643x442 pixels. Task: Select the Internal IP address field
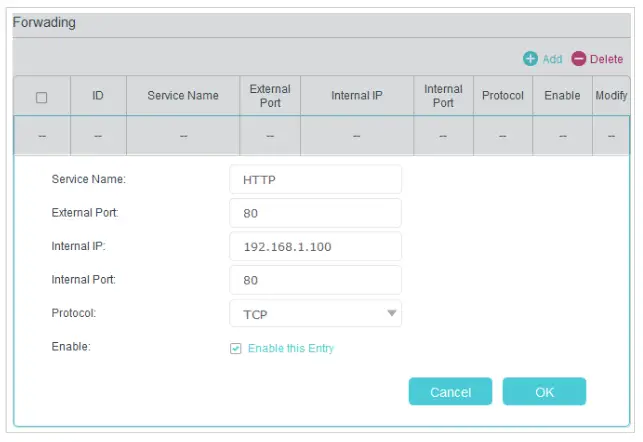(315, 246)
